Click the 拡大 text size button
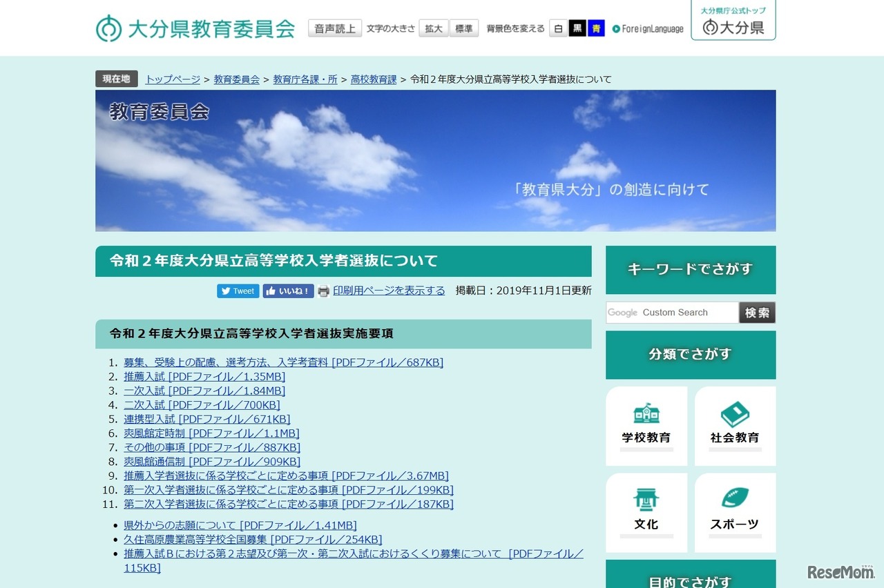The width and height of the screenshot is (884, 588). click(433, 28)
